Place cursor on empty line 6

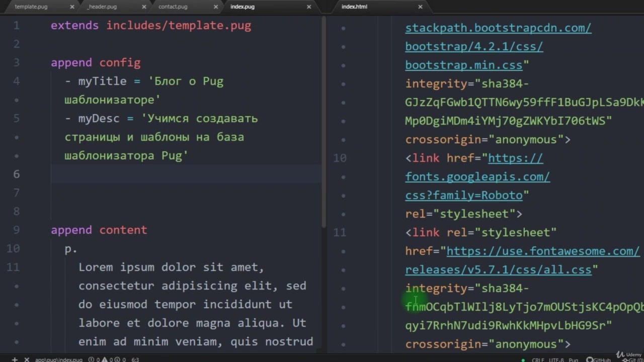pyautogui.click(x=186, y=174)
